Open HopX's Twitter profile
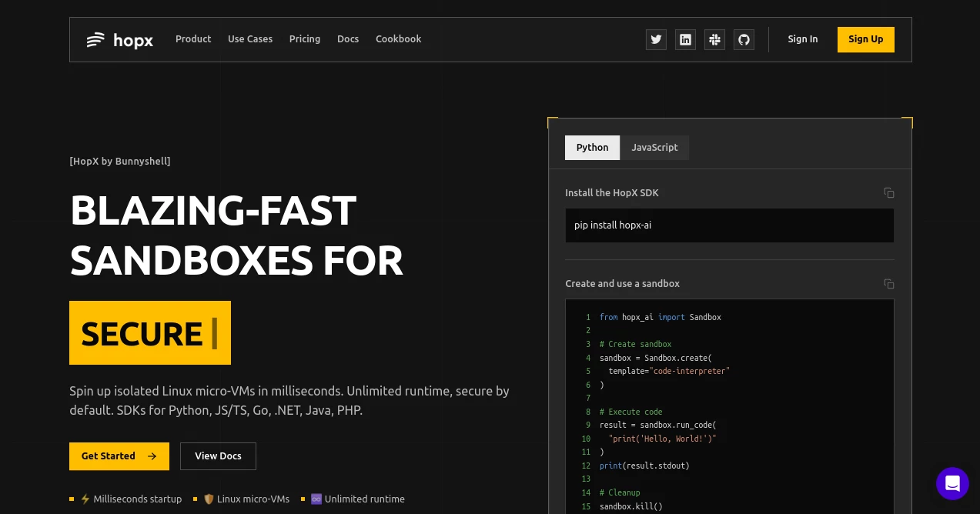This screenshot has width=980, height=514. (656, 39)
